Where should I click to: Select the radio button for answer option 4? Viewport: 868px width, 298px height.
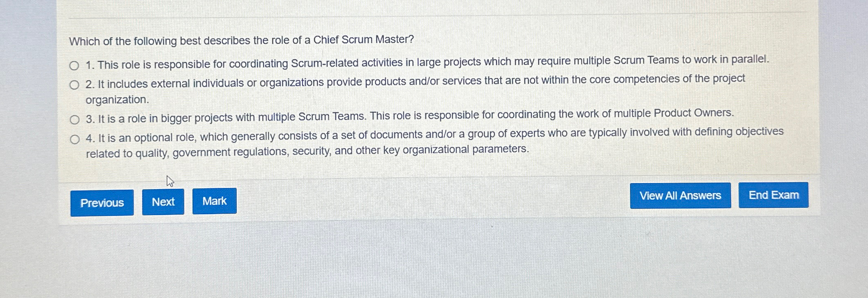pos(75,138)
